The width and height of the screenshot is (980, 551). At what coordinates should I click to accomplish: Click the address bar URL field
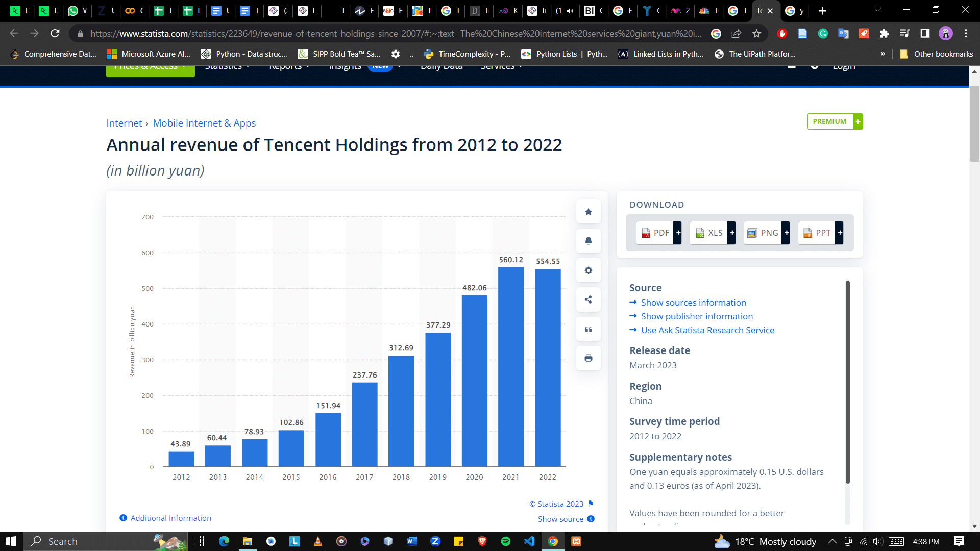coord(396,34)
